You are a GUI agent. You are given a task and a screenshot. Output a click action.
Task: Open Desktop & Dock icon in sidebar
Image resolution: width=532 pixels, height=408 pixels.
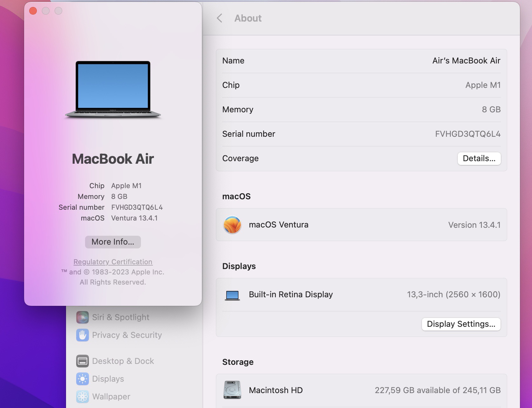(x=83, y=361)
